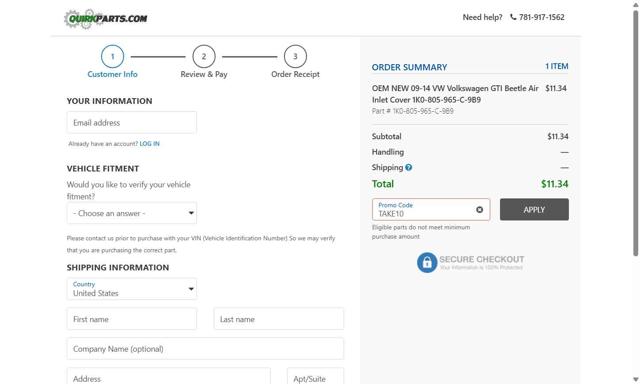Select step 2 Review & Pay circle
640x384 pixels.
pyautogui.click(x=204, y=56)
